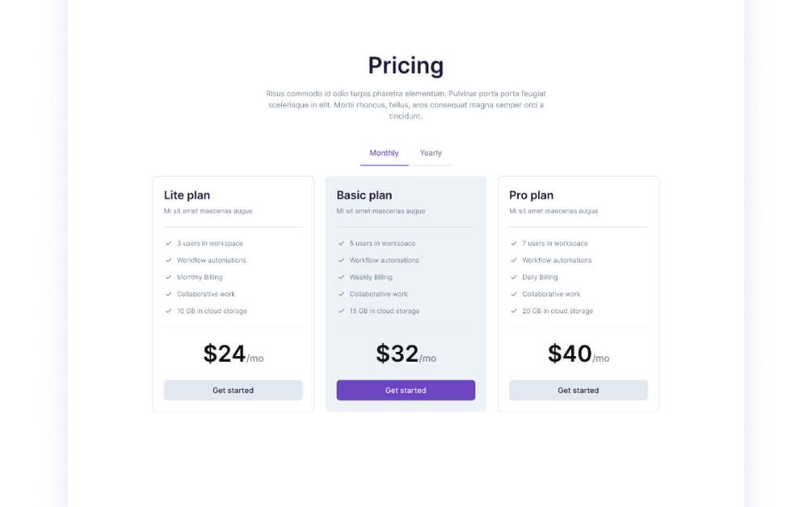Screen dimensions: 812x507
Task: Click checkmark beside "20 GB in cloud storage"
Action: tap(514, 311)
